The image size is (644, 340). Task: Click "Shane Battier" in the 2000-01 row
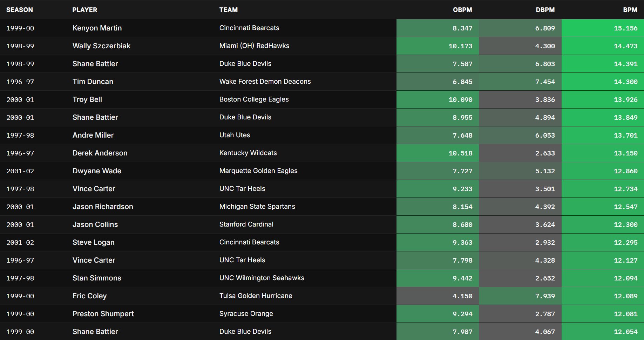95,117
